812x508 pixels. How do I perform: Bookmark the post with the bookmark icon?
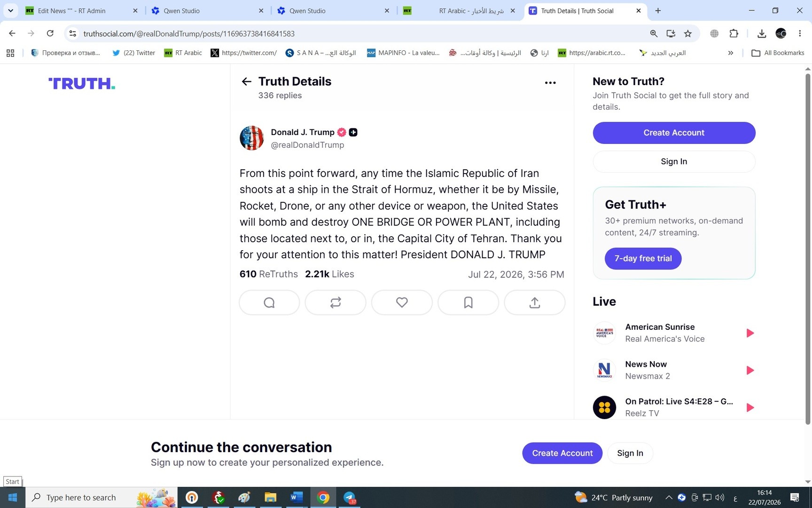[x=468, y=302]
